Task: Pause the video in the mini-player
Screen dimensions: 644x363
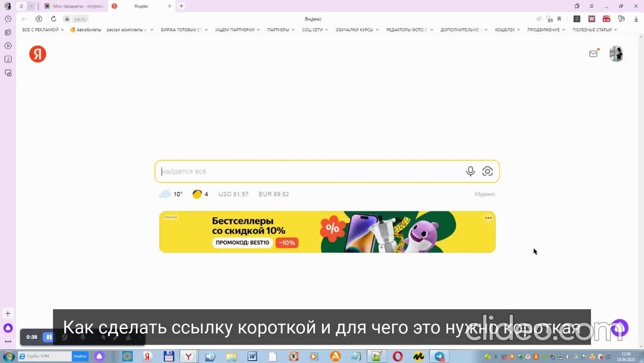Action: (x=48, y=337)
